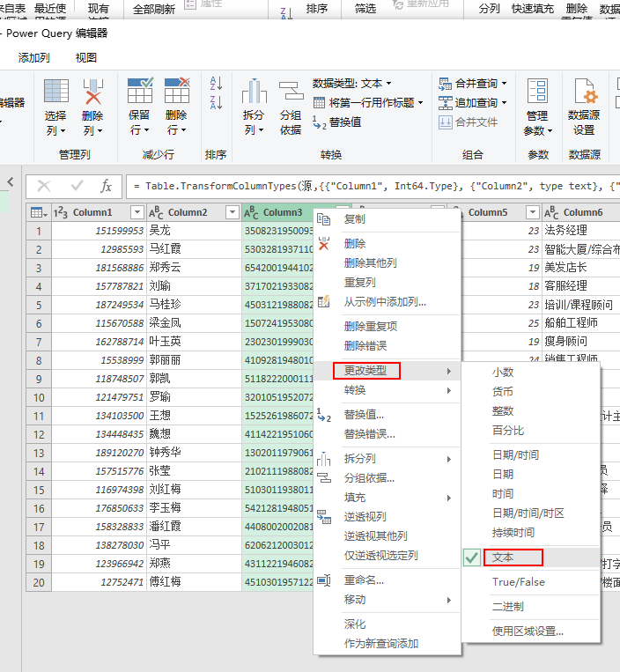The width and height of the screenshot is (620, 672).
Task: Expand the Merge Queries dropdown arrow
Action: [x=505, y=84]
